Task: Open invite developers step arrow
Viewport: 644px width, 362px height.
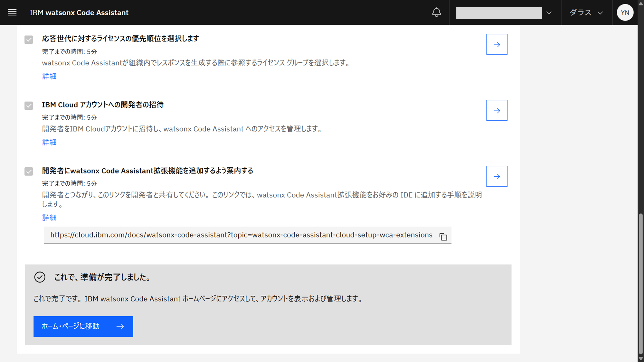Action: pyautogui.click(x=497, y=110)
